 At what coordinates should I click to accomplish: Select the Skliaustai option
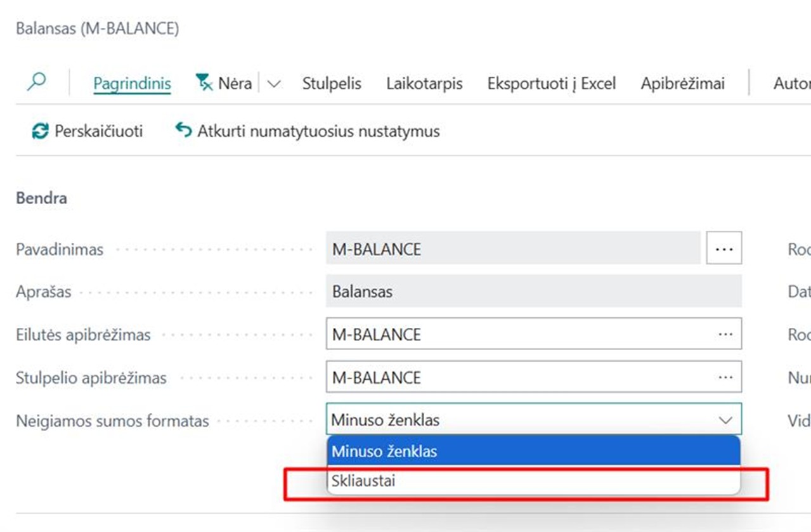point(534,481)
